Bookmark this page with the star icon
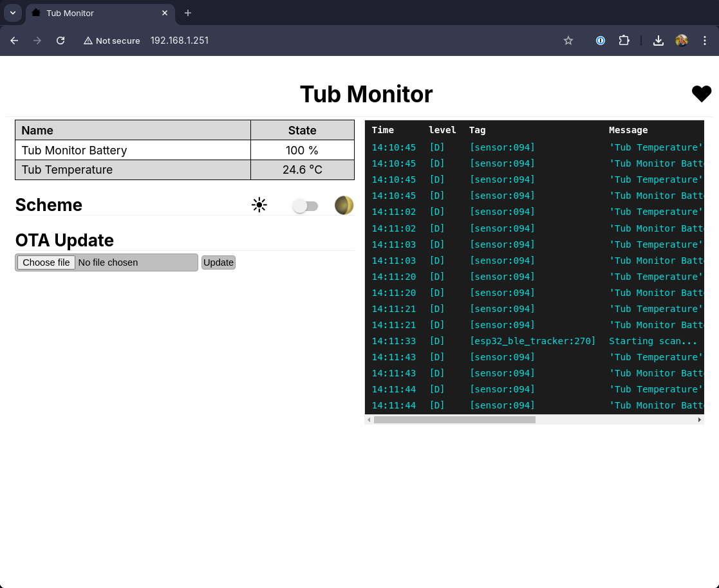 [568, 41]
